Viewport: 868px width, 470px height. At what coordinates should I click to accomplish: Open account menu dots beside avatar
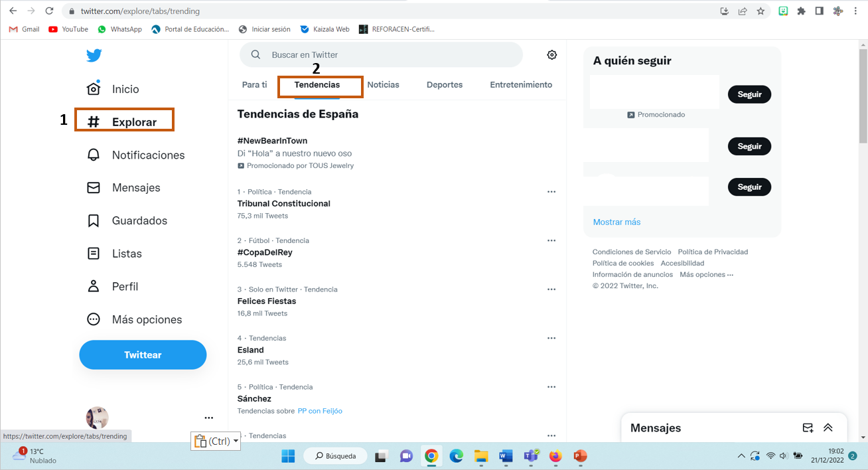tap(209, 418)
